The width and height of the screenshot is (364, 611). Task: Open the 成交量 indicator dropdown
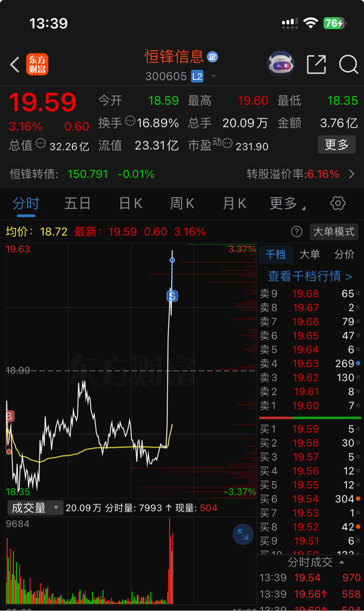tap(35, 508)
